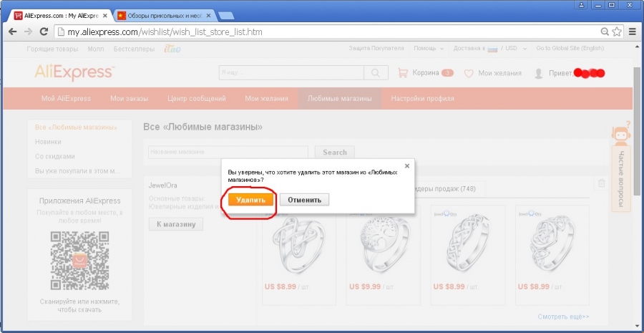Click the orange Удалить confirm button
644x333 pixels.
(x=250, y=200)
